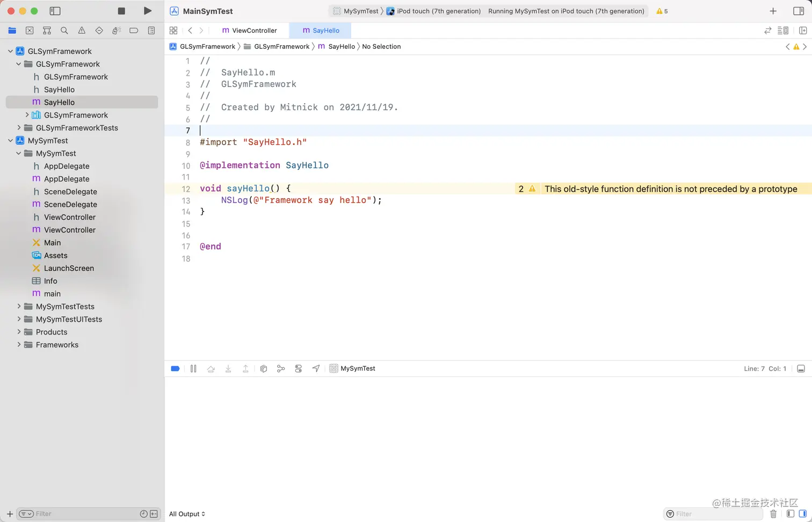The width and height of the screenshot is (812, 522).
Task: Hide the debug area
Action: 801,368
